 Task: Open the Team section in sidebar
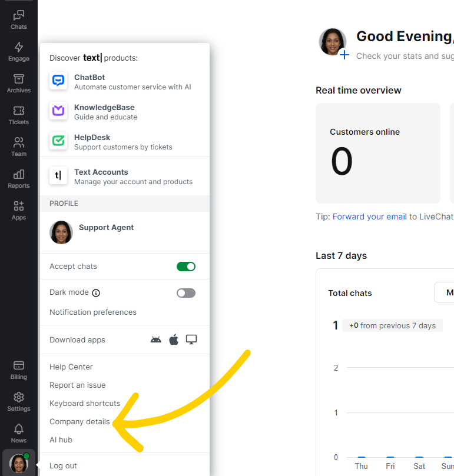coord(18,147)
